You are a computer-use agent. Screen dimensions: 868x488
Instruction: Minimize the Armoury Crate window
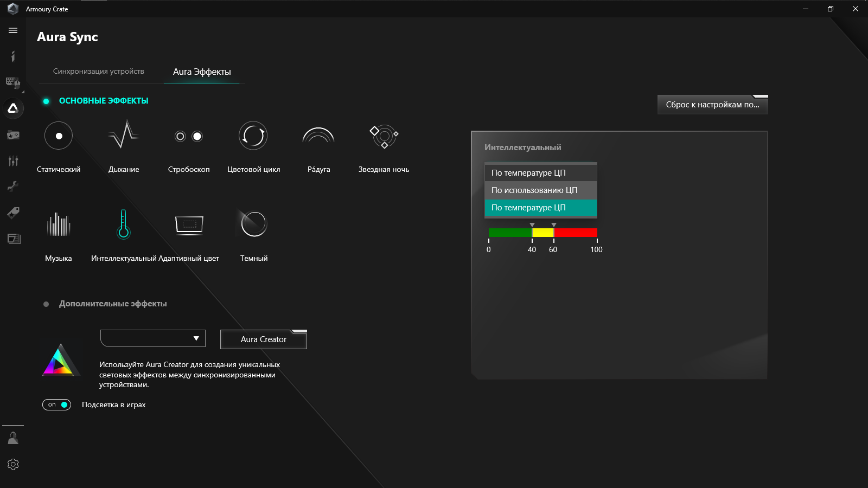(x=806, y=9)
